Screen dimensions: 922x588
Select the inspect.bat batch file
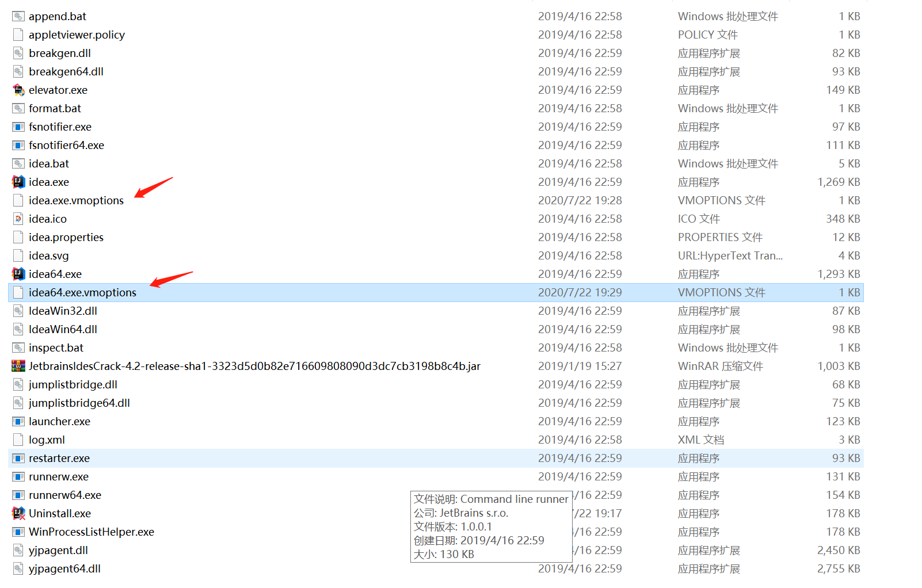point(56,348)
